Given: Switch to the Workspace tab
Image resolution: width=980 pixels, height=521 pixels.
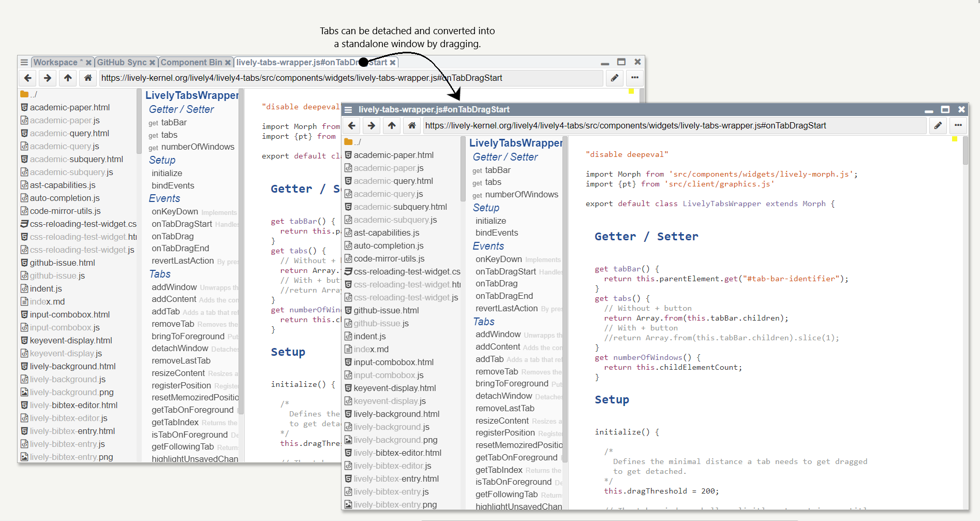Looking at the screenshot, I should click(x=55, y=62).
